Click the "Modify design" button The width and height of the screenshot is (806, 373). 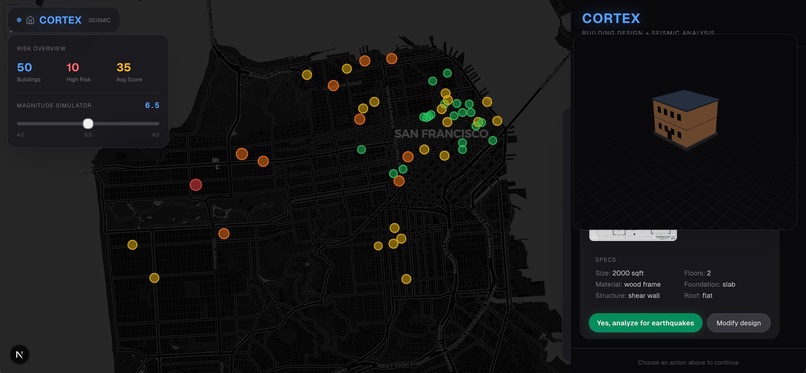tap(739, 323)
